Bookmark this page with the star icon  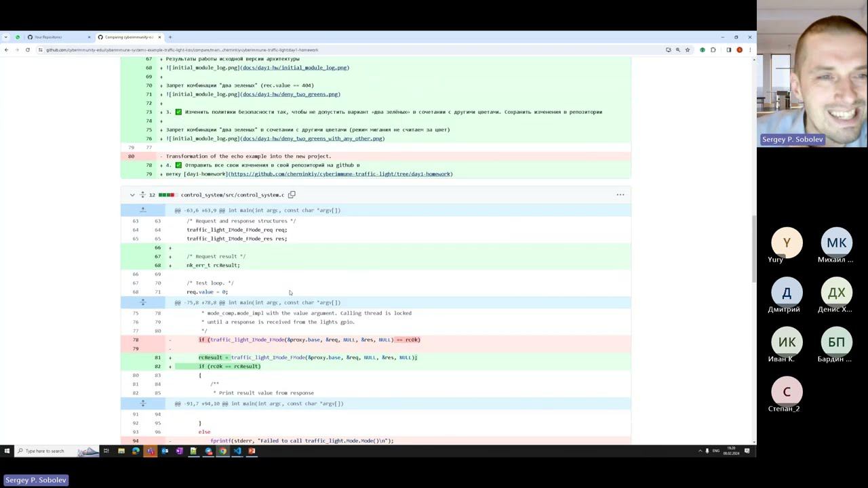687,49
